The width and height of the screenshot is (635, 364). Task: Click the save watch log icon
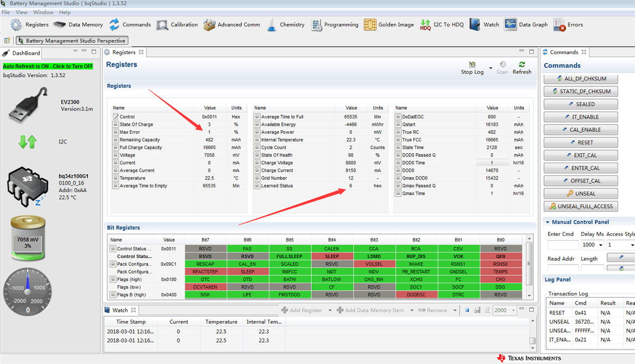coord(477,310)
